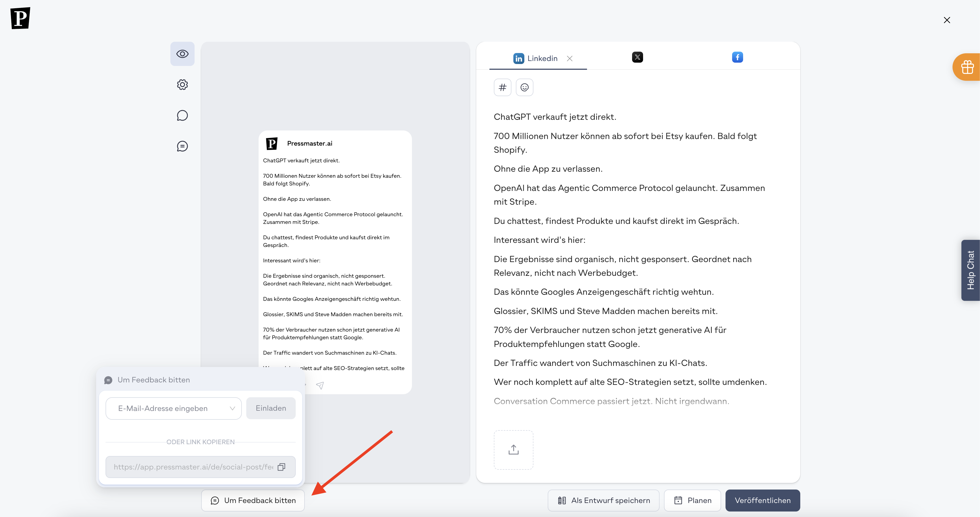Viewport: 980px width, 517px height.
Task: Select the pressmaster feedback link field
Action: [201, 467]
